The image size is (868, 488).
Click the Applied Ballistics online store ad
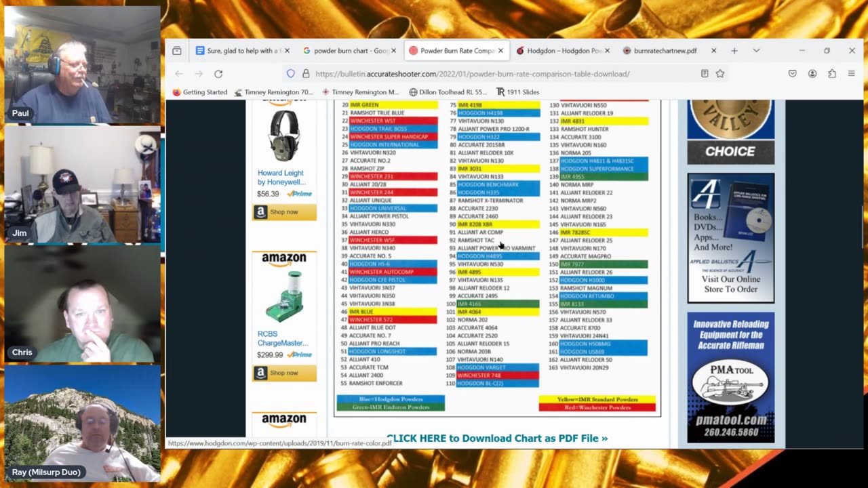[x=730, y=238]
